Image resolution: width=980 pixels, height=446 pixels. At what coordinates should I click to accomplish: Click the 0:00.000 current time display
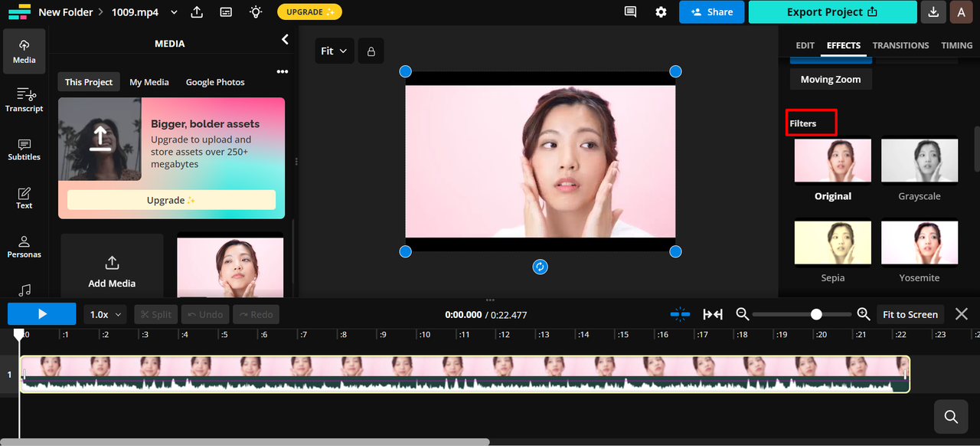click(463, 315)
